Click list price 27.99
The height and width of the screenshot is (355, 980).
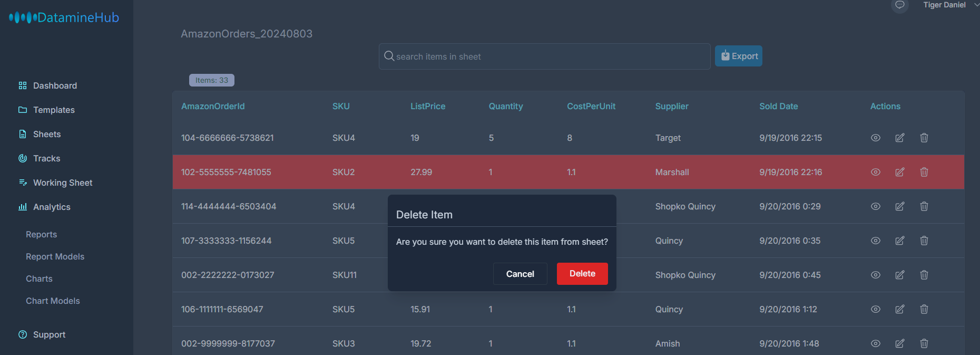click(422, 172)
